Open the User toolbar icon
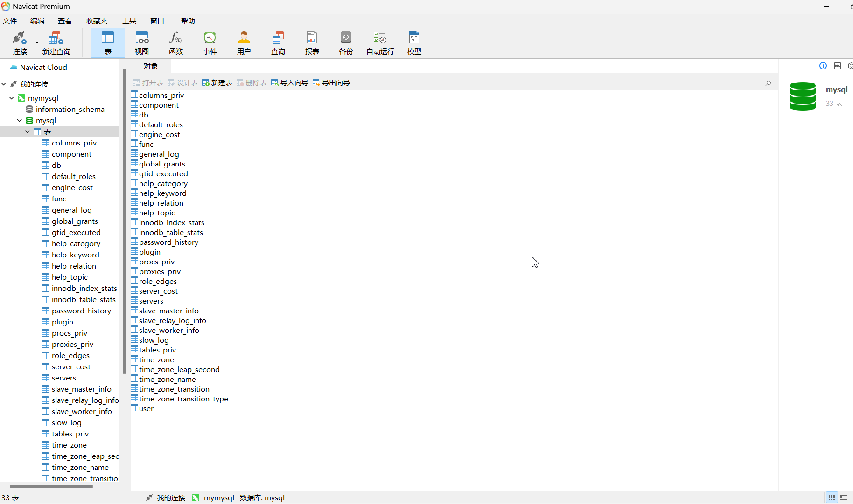This screenshot has width=853, height=504. [244, 43]
